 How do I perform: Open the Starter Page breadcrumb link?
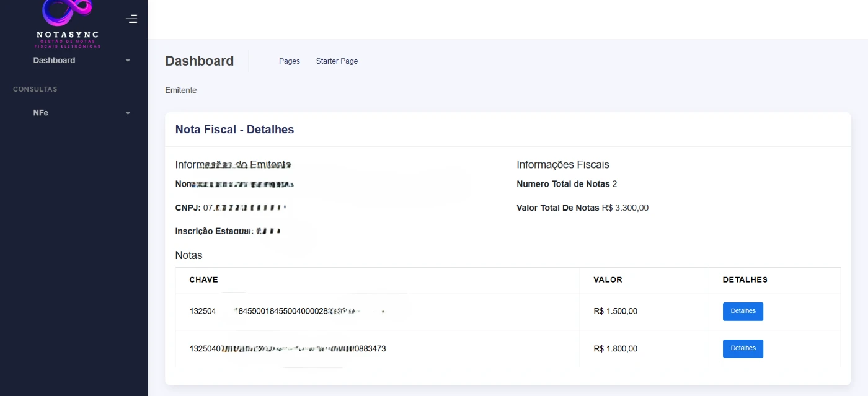click(x=337, y=61)
